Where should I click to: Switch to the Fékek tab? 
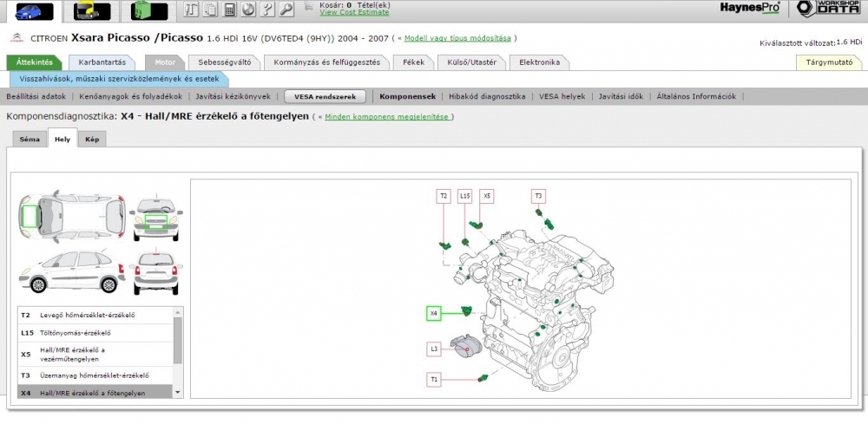413,62
